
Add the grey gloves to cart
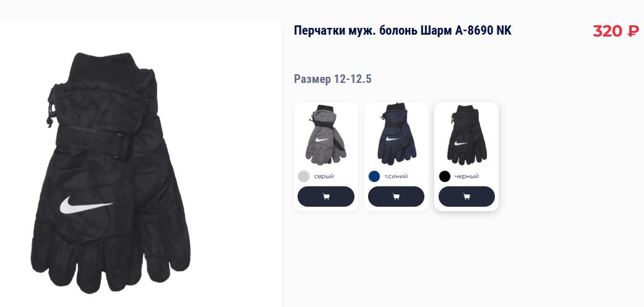pyautogui.click(x=325, y=196)
